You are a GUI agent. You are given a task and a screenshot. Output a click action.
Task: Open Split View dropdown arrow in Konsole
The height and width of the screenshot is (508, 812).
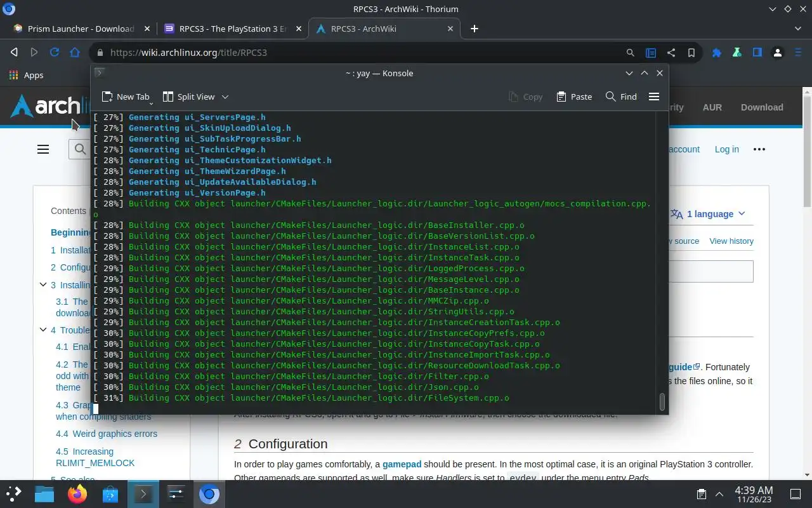tap(225, 97)
